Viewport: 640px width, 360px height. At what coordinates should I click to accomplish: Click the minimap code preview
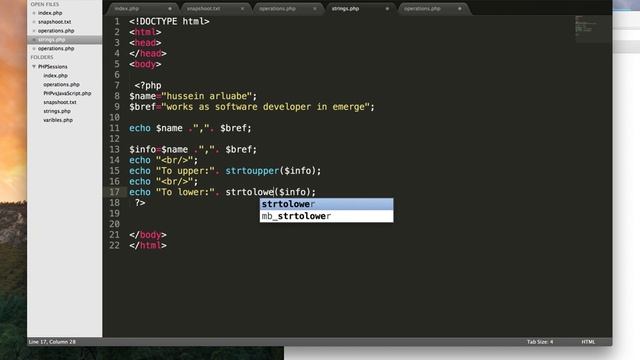(x=585, y=27)
